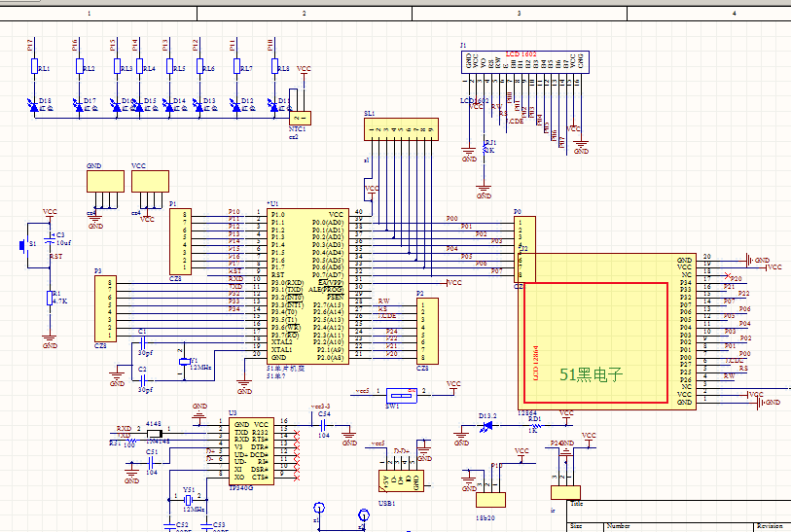Click the green 51黑电子 text
The height and width of the screenshot is (532, 791).
click(592, 374)
